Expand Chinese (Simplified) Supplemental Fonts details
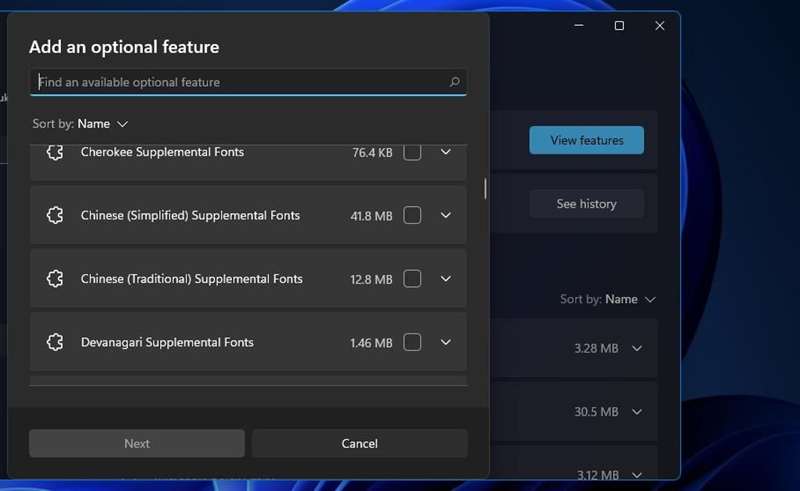 point(446,215)
